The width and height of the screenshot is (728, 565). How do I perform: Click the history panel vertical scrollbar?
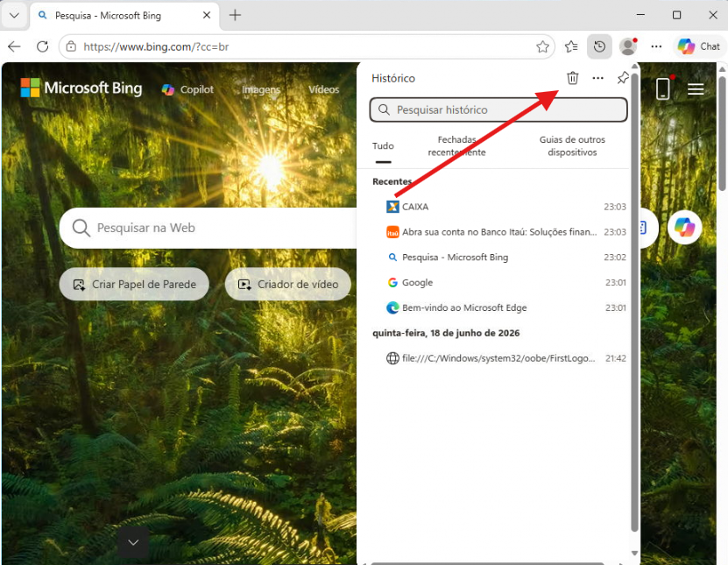pyautogui.click(x=634, y=301)
